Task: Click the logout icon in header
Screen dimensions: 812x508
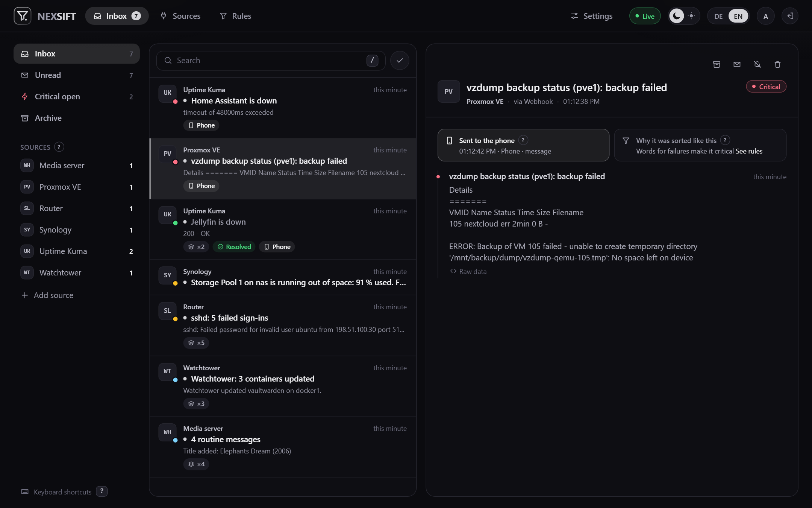Action: coord(790,16)
